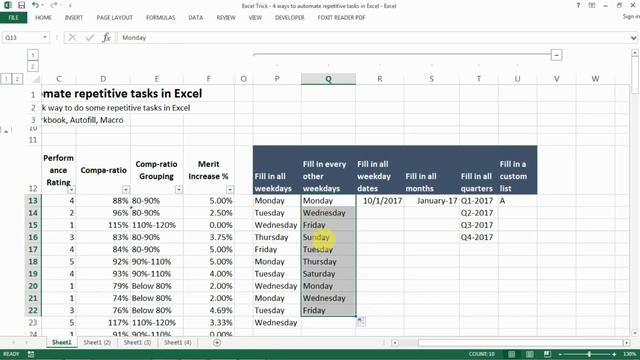Open Compa-ratio filter dropdown
Viewport: 640px width, 360px height.
126,189
